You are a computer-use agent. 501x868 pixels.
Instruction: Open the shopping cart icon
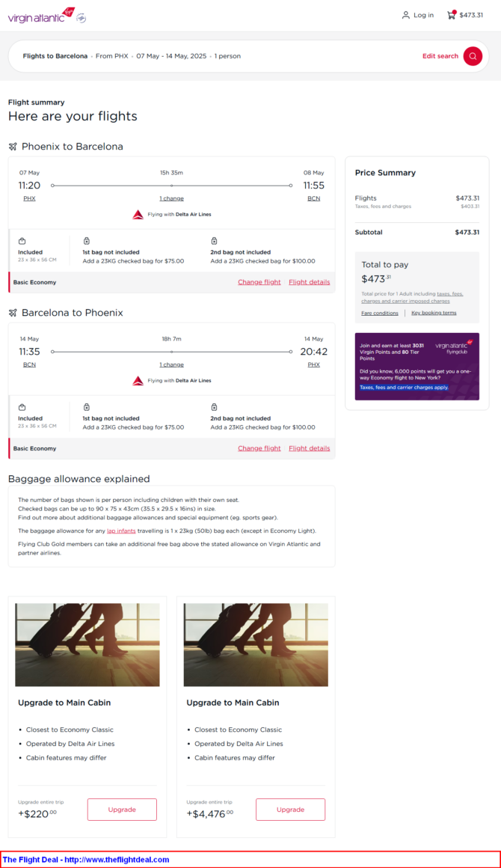tap(451, 15)
